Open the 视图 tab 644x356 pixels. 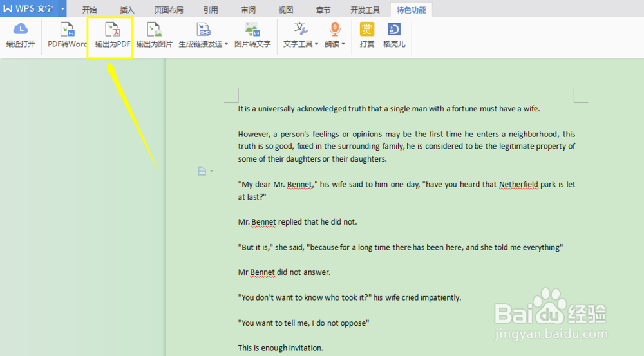tap(286, 10)
